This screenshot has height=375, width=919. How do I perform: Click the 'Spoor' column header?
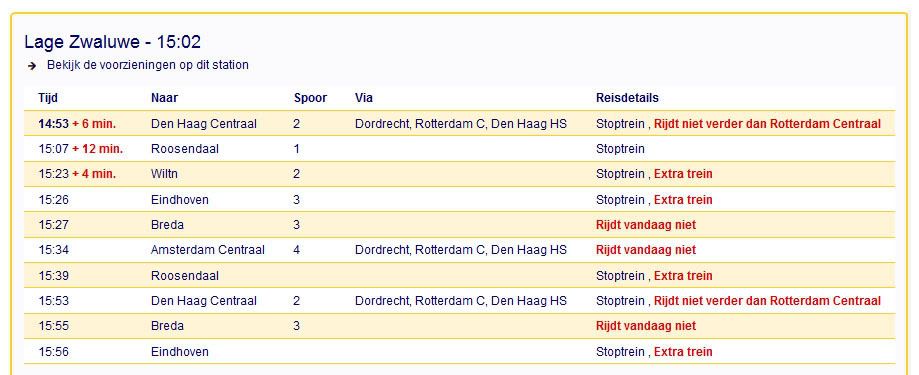tap(311, 98)
